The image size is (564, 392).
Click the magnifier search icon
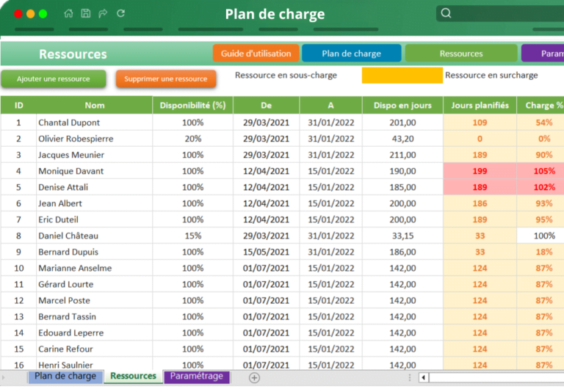click(446, 13)
